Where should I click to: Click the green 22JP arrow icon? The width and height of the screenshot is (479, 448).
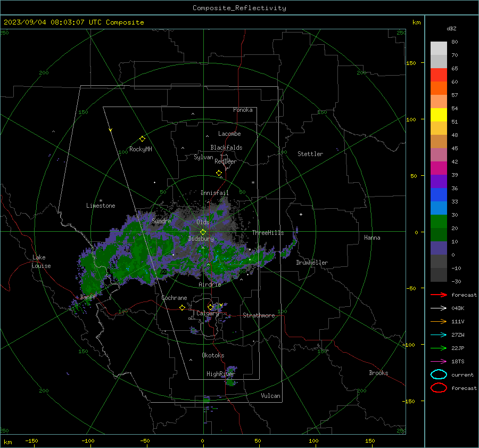(x=439, y=348)
